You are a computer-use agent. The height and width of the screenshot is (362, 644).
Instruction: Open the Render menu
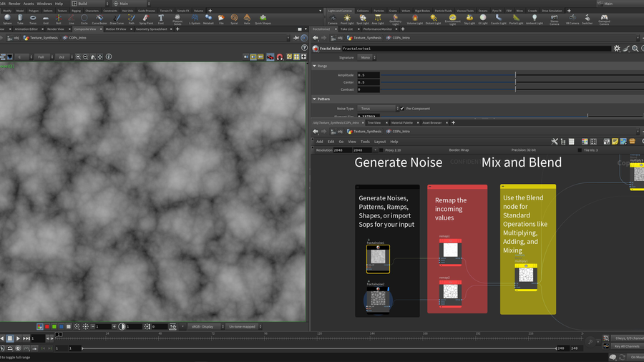click(x=14, y=4)
